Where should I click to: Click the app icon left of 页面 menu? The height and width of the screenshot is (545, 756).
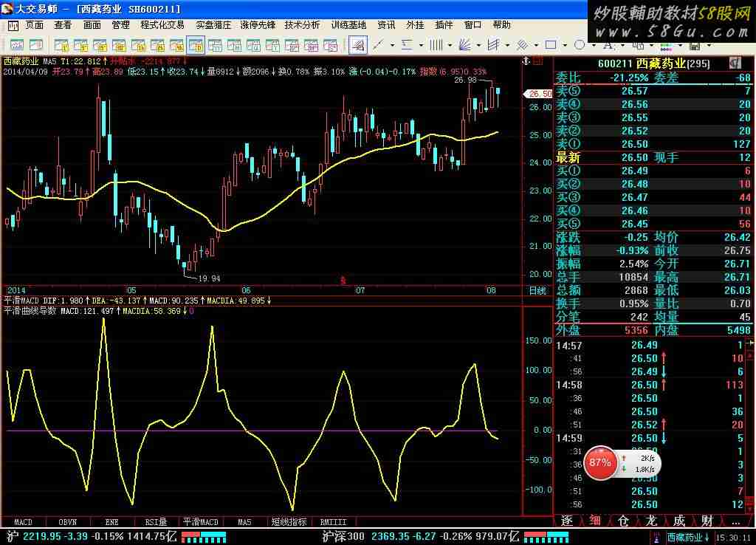click(13, 26)
